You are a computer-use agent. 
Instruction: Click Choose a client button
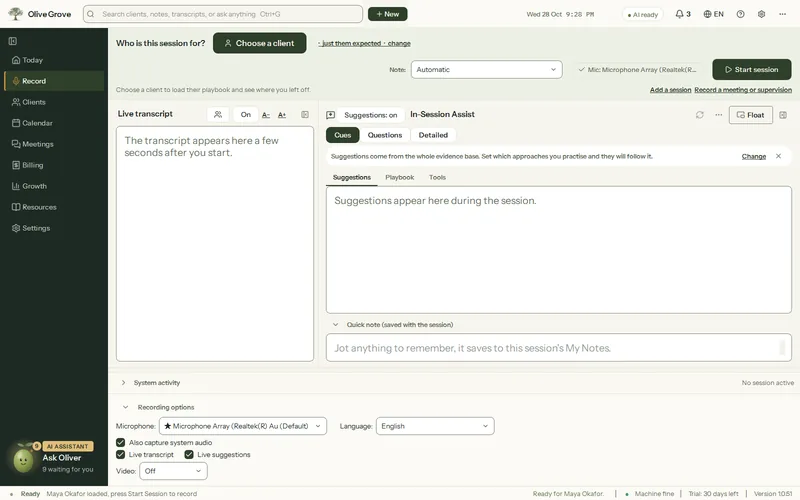[260, 43]
